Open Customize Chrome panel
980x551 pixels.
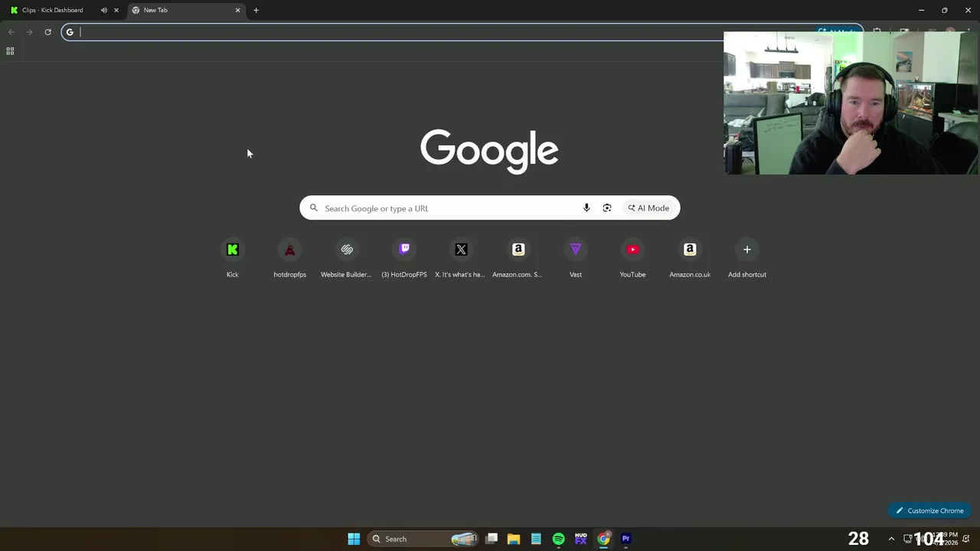930,510
